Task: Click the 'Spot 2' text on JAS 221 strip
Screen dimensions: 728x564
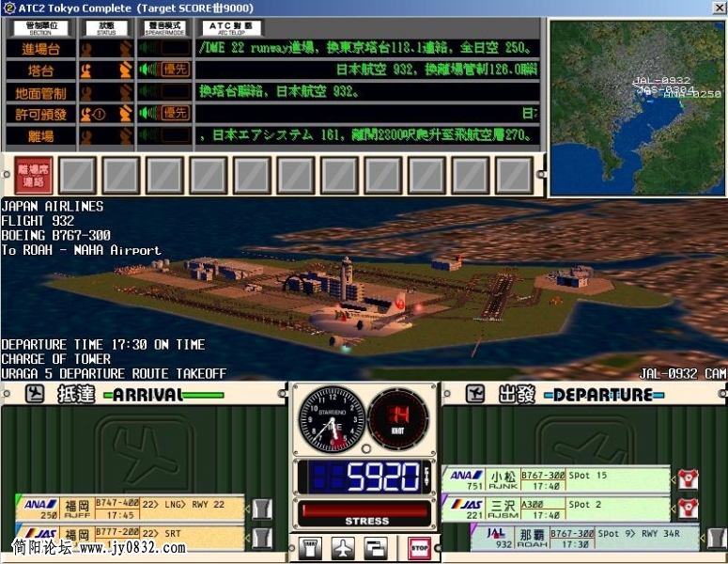Action: tap(585, 505)
